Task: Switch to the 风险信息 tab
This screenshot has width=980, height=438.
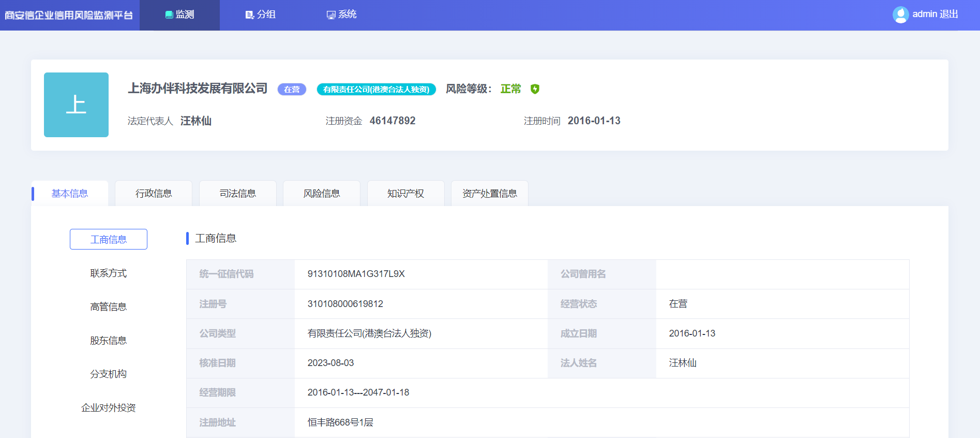Action: (x=322, y=193)
